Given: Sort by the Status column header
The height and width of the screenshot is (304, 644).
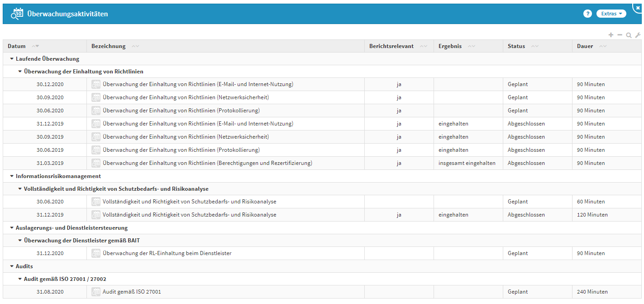Looking at the screenshot, I should pyautogui.click(x=516, y=46).
